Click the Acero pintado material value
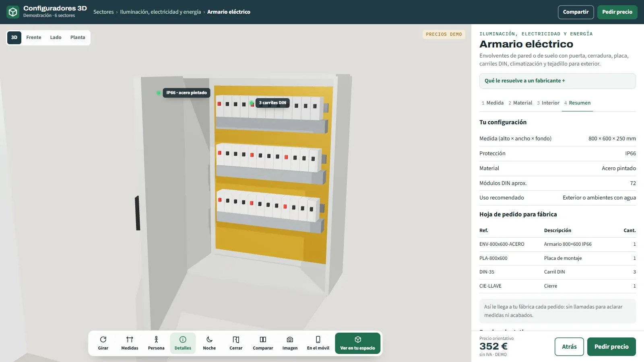The image size is (644, 362). [x=619, y=169]
